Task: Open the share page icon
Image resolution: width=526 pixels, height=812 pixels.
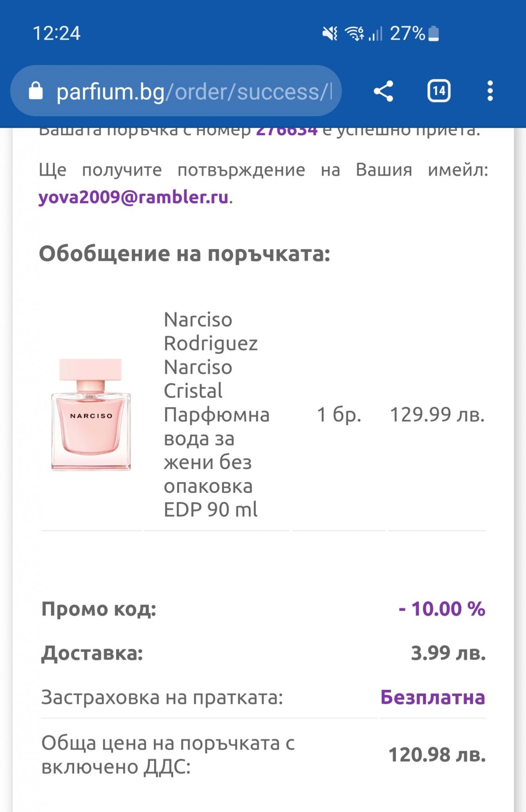Action: tap(383, 91)
